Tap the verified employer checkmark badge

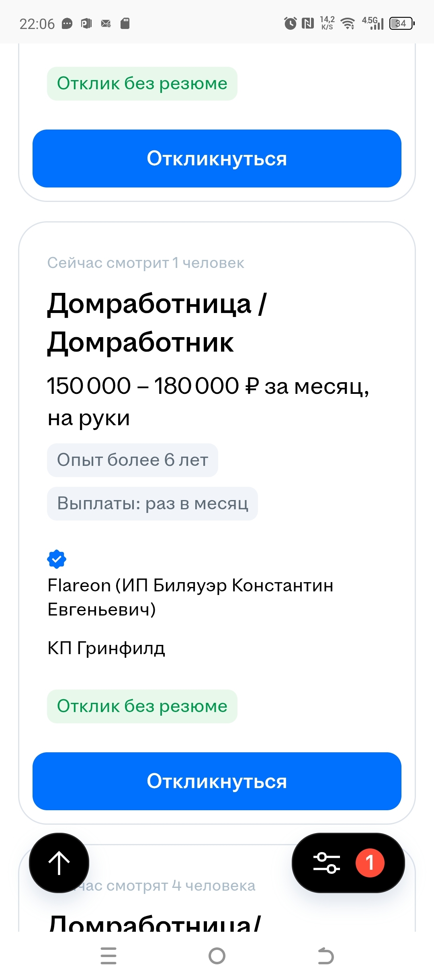coord(57,559)
